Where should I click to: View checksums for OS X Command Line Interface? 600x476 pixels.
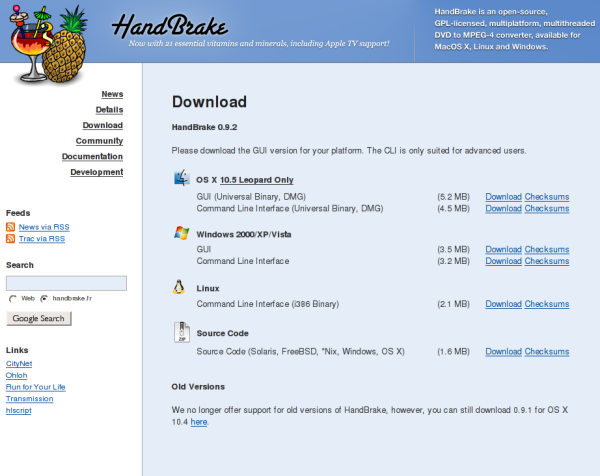[546, 209]
